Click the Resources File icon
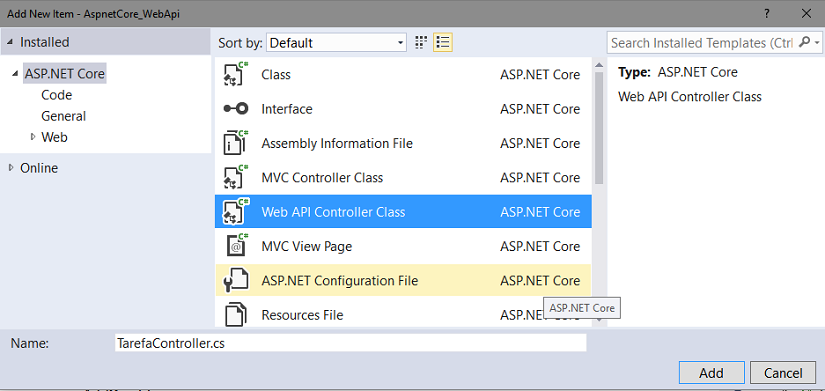This screenshot has height=391, width=825. pyautogui.click(x=236, y=315)
